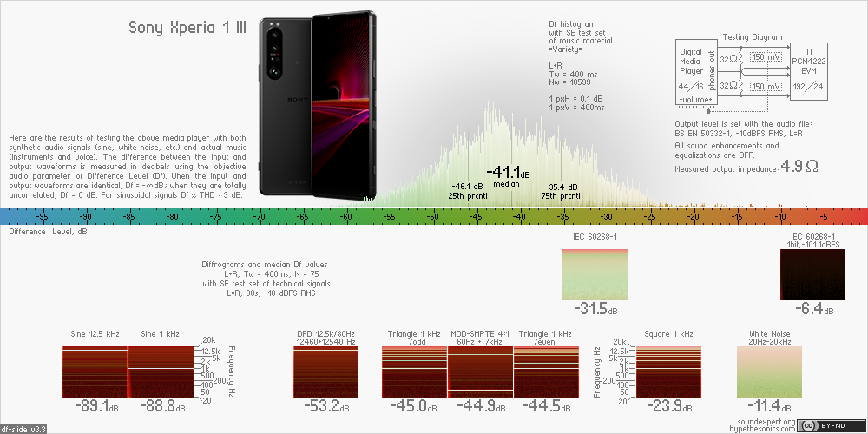Click the -53.2 dB value
The image size is (868, 434).
pyautogui.click(x=326, y=406)
